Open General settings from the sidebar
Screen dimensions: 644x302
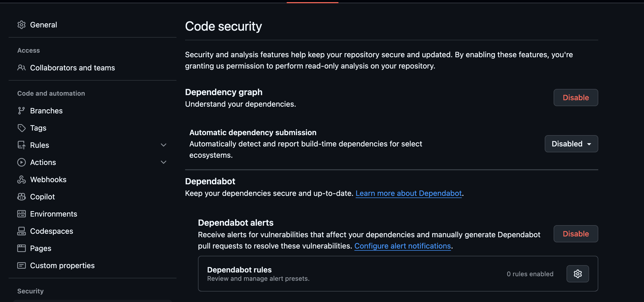44,25
